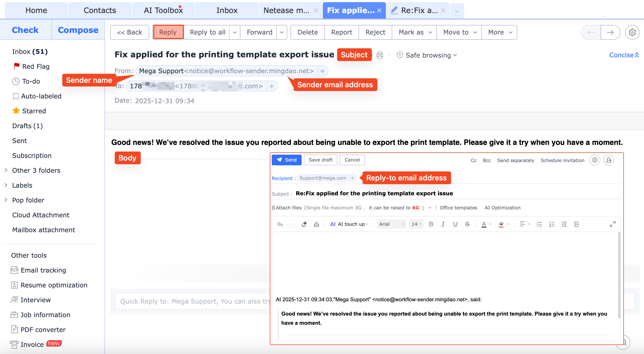Switch to the AI Toolbox tab
Image resolution: width=644 pixels, height=354 pixels.
[163, 10]
